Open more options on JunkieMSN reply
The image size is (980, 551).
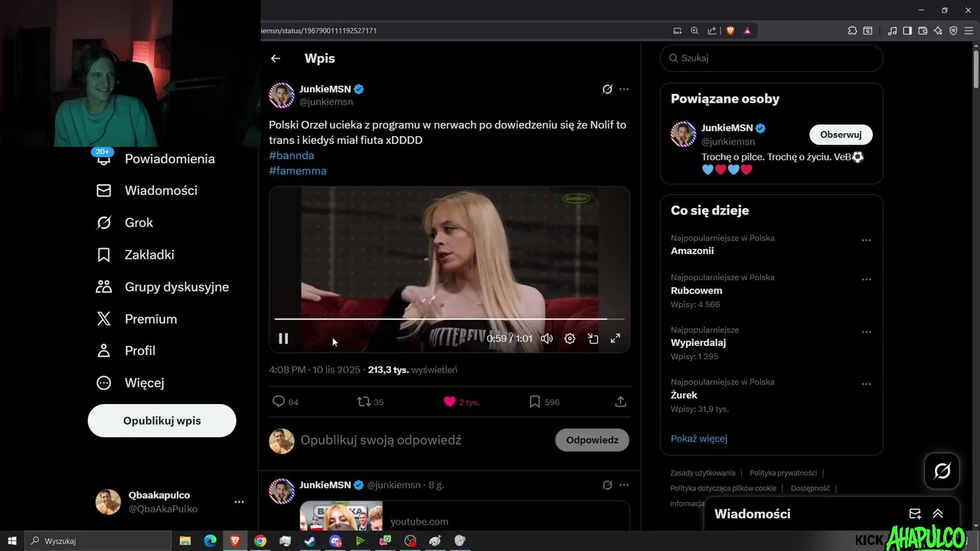point(624,485)
